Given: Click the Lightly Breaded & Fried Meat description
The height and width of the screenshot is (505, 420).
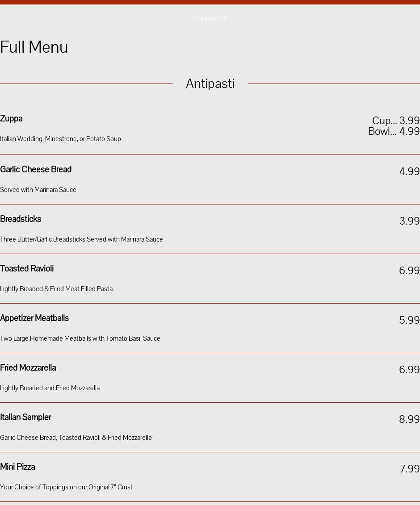Looking at the screenshot, I should coord(56,289).
